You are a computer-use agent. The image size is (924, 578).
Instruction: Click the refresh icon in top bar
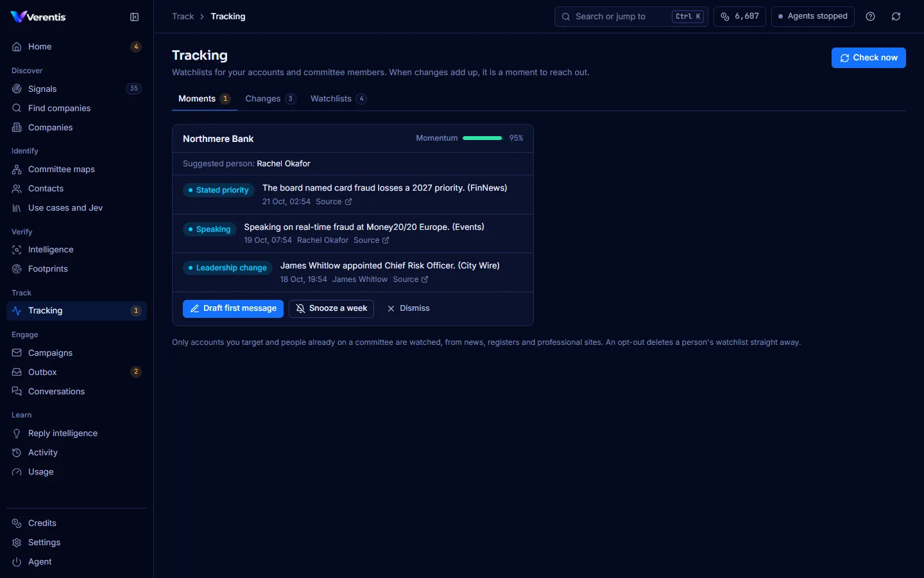(x=896, y=17)
